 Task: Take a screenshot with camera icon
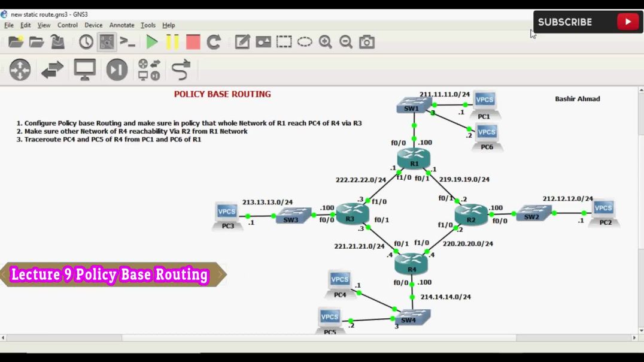(x=367, y=42)
